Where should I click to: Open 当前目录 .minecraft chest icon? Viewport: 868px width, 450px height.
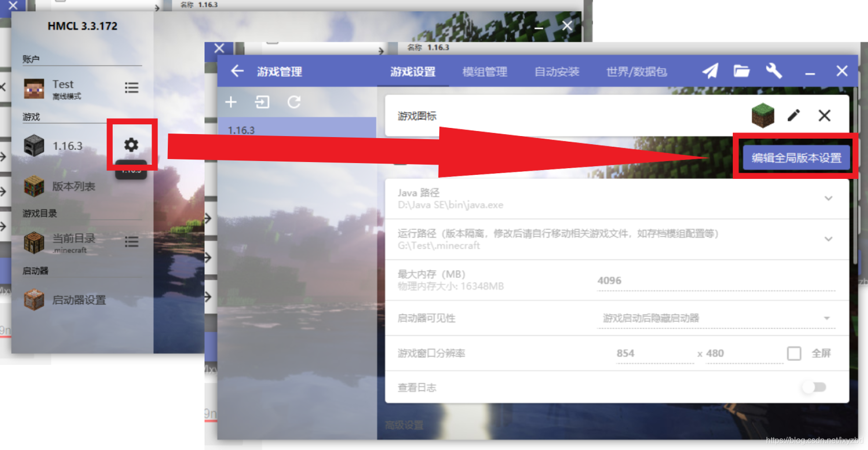pyautogui.click(x=34, y=242)
